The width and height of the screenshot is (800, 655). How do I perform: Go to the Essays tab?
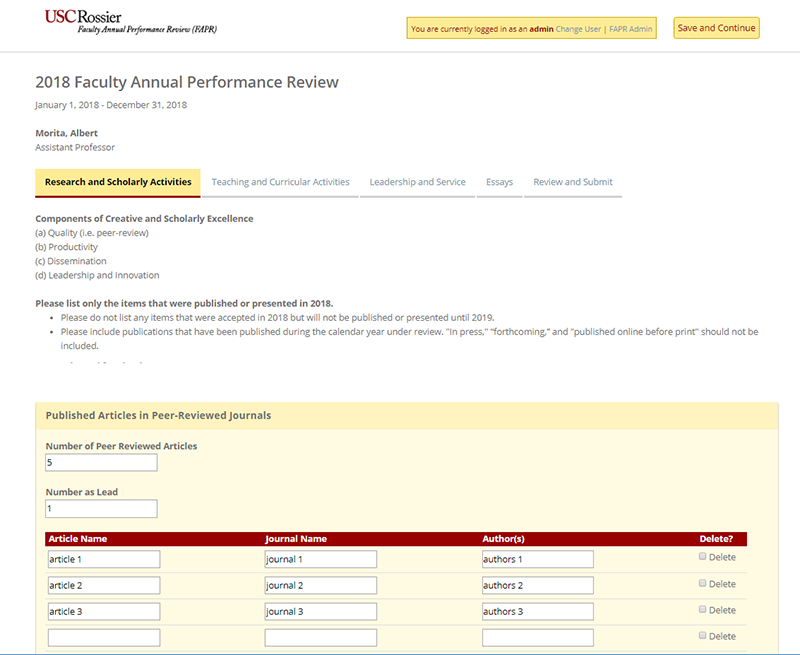point(499,182)
